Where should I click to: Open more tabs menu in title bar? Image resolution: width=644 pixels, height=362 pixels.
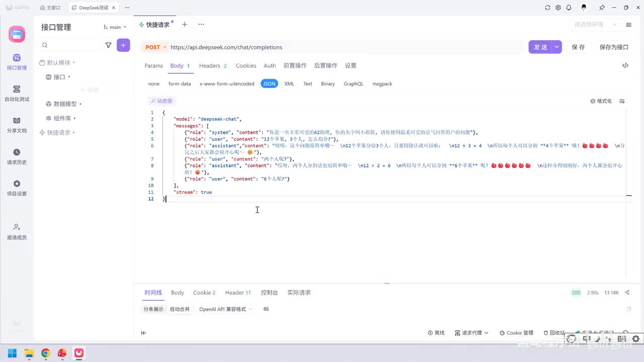coord(126,8)
